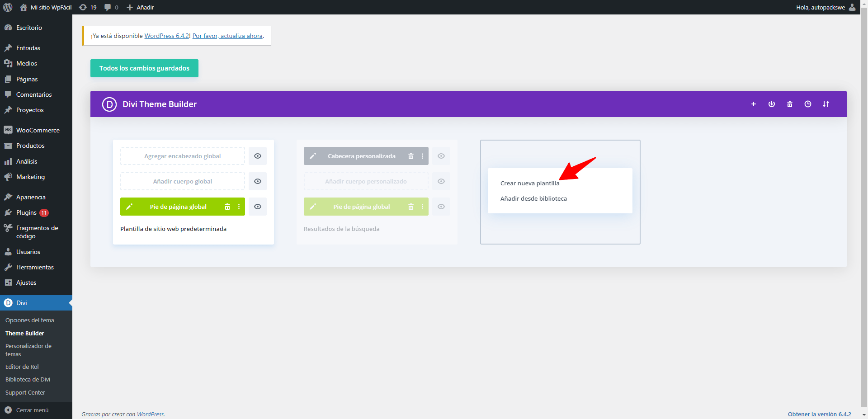
Task: Open Páginas in the sidebar
Action: tap(36, 79)
